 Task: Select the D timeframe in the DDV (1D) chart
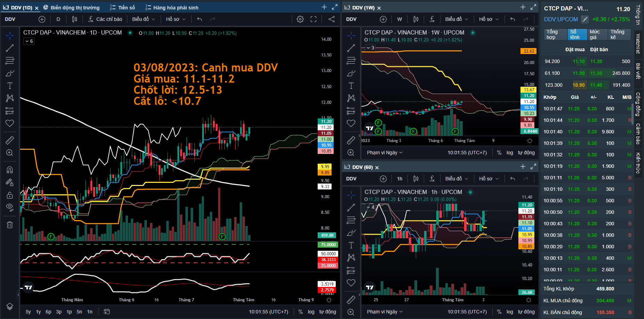pos(58,19)
